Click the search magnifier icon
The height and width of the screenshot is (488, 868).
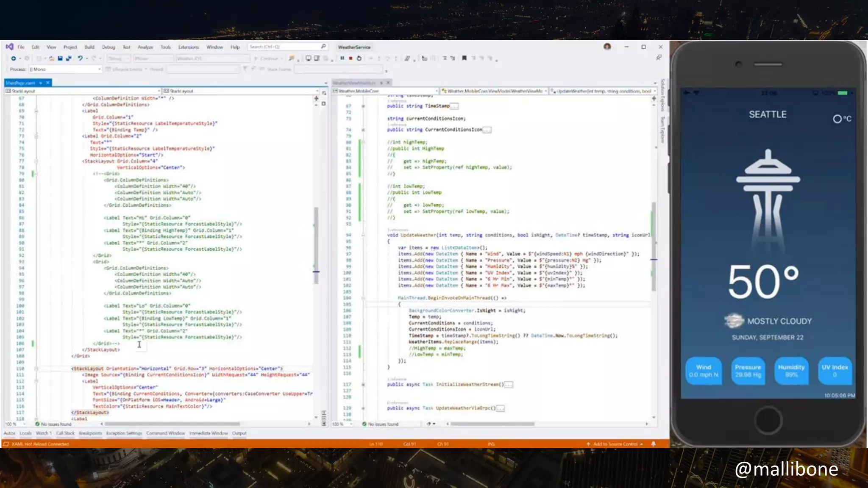point(323,47)
